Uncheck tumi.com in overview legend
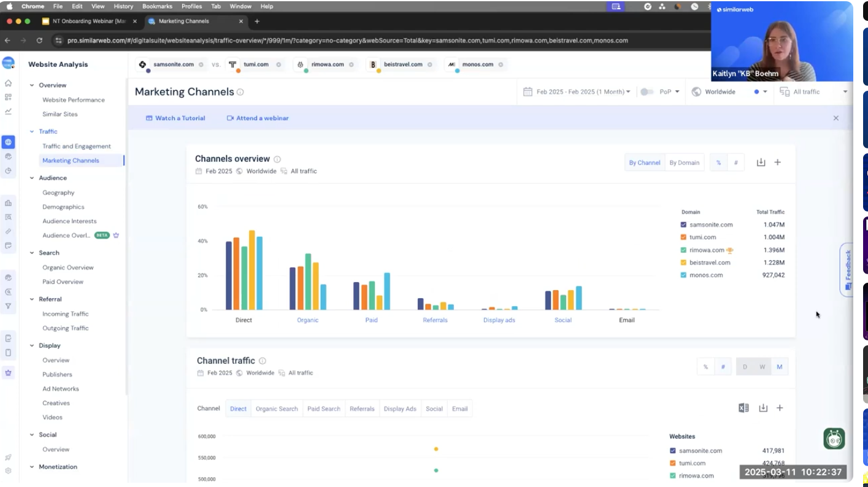The height and width of the screenshot is (487, 868). pos(684,237)
